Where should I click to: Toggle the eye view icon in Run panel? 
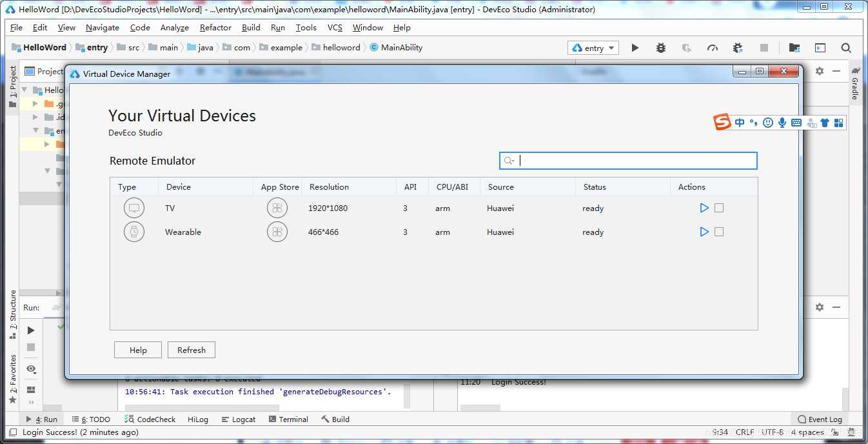31,369
